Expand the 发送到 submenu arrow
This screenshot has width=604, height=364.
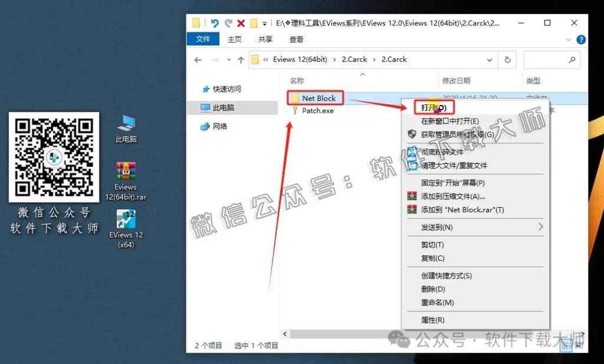540,227
